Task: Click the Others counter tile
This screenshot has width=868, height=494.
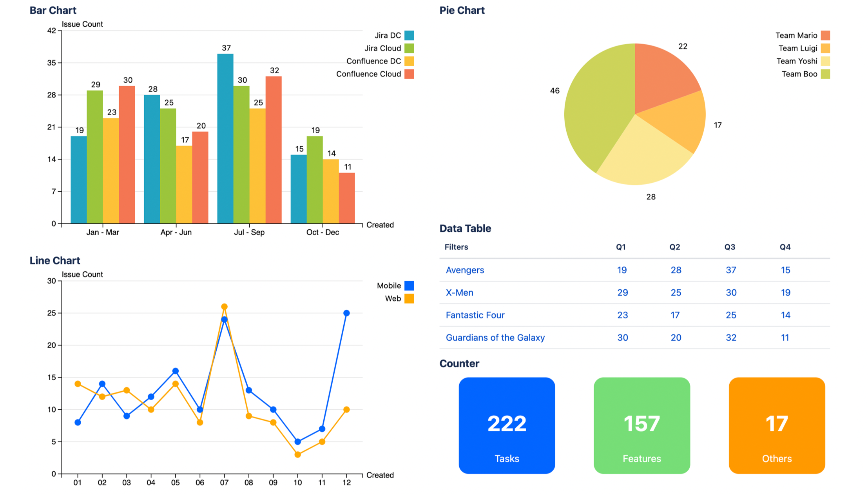Action: click(x=777, y=425)
